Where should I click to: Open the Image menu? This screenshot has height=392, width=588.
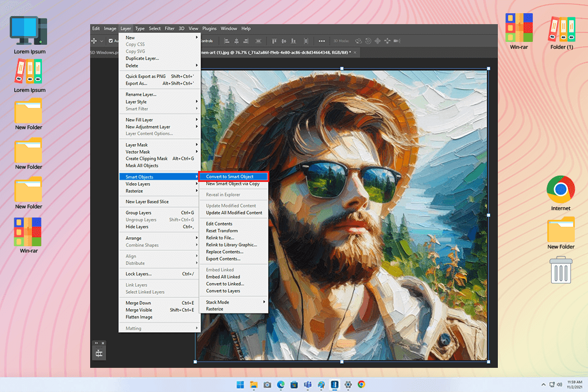tap(110, 29)
